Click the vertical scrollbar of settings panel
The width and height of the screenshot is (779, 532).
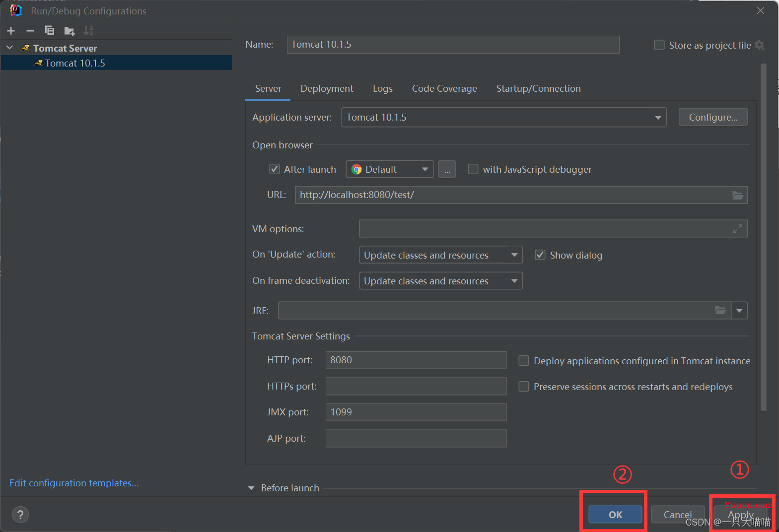[x=764, y=237]
